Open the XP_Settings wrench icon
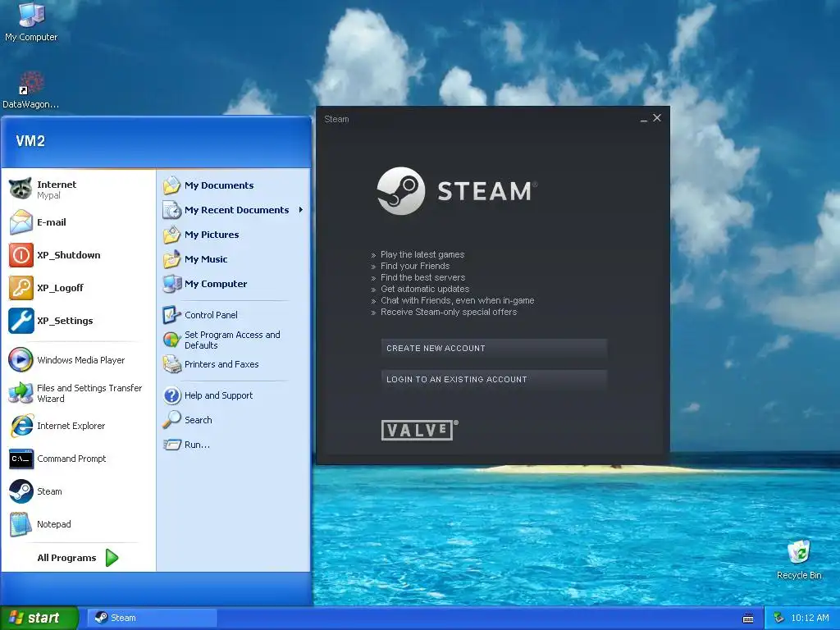Image resolution: width=840 pixels, height=630 pixels. pos(21,321)
